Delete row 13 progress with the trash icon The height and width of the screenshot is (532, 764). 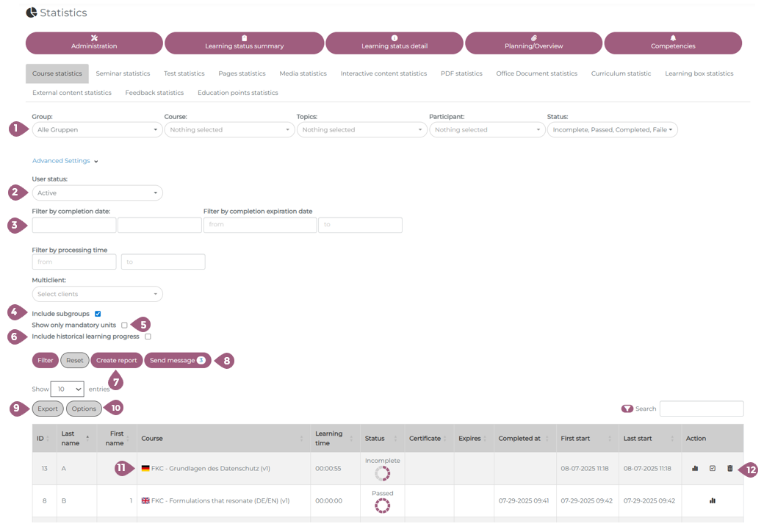click(729, 468)
